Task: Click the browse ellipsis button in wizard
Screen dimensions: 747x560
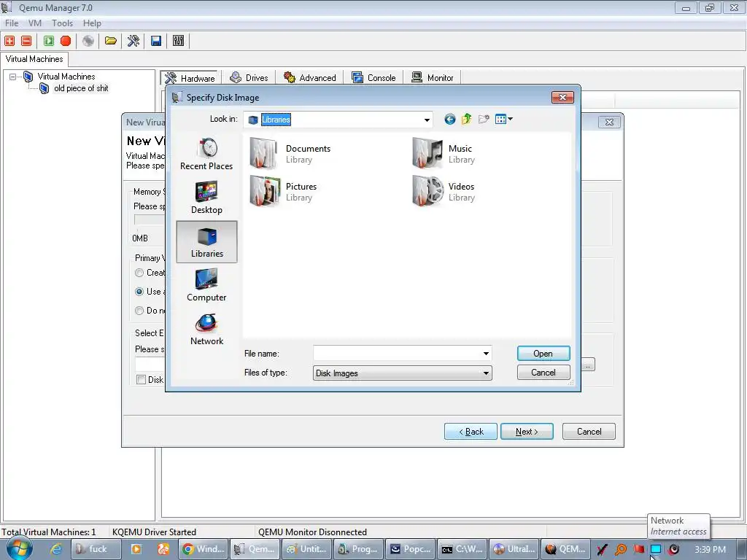Action: 589,365
